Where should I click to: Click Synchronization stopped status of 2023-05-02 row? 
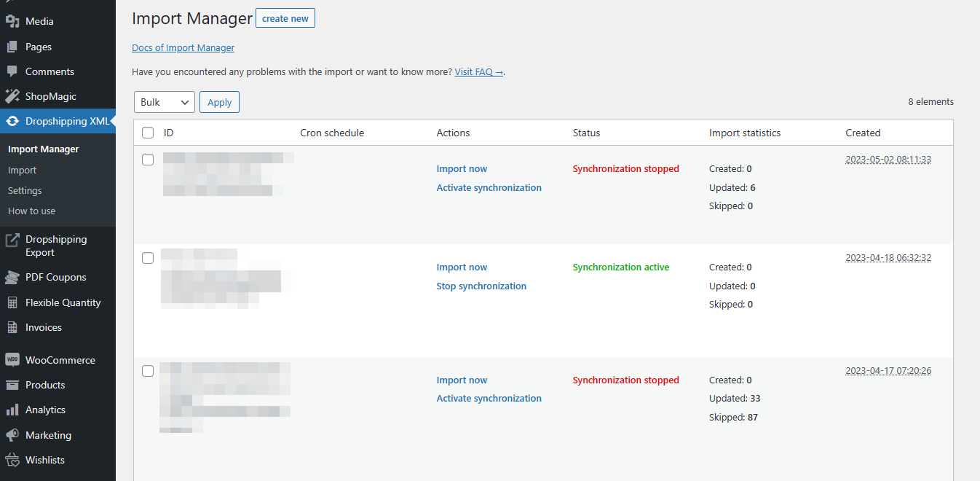625,168
